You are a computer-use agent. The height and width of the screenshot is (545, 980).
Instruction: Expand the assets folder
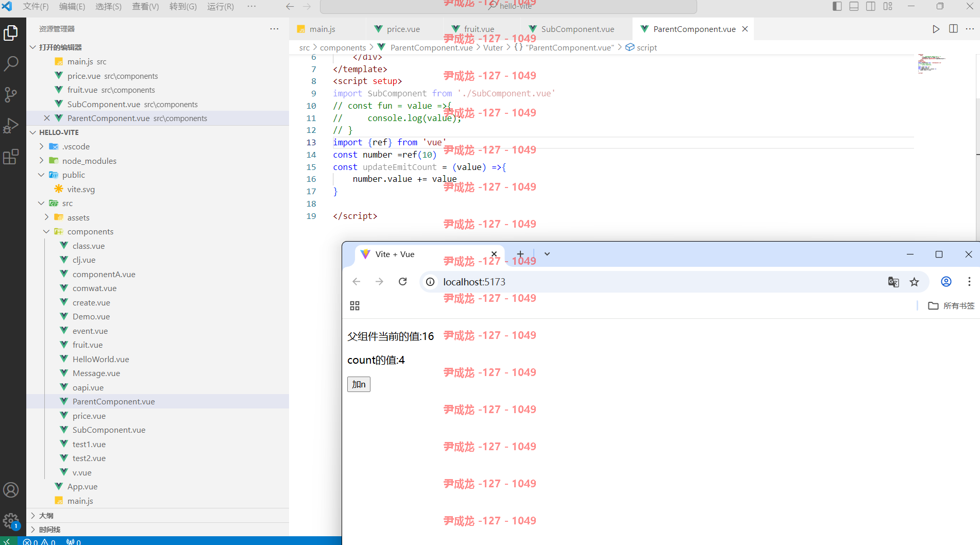[x=47, y=217]
